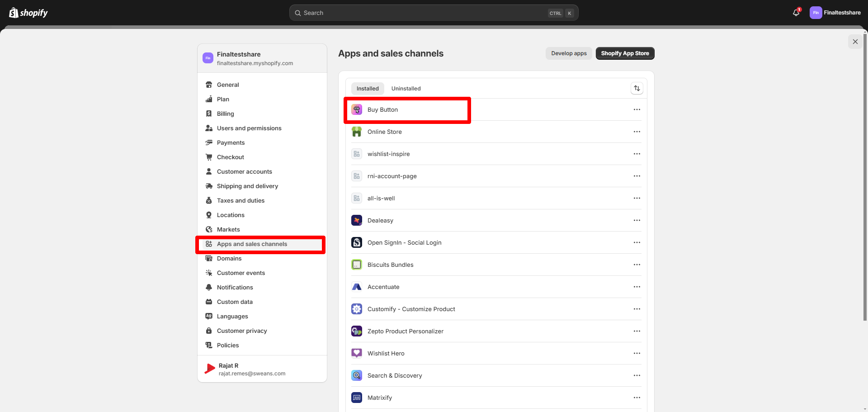
Task: Click the Markets globe icon
Action: (x=209, y=229)
